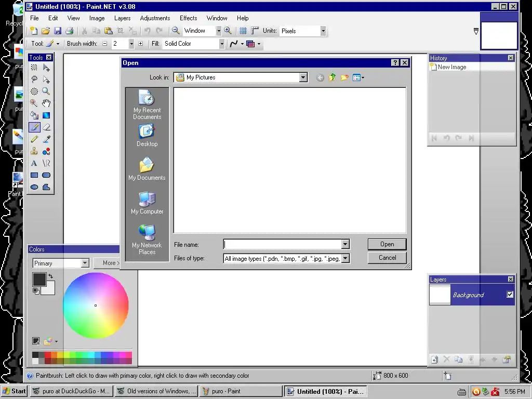The width and height of the screenshot is (532, 399).
Task: Pick a hue on the color wheel
Action: tap(96, 305)
